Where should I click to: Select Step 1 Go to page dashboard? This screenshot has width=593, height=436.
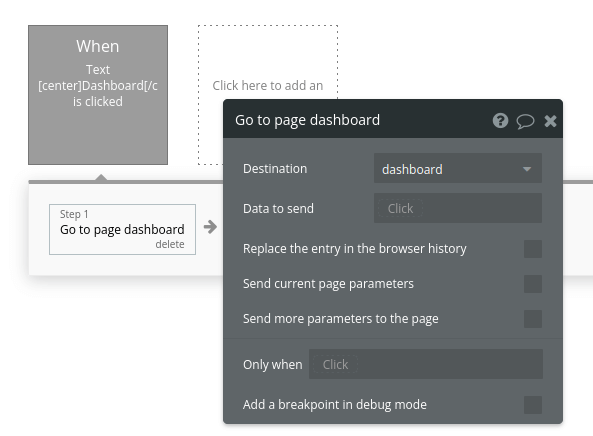pyautogui.click(x=122, y=229)
